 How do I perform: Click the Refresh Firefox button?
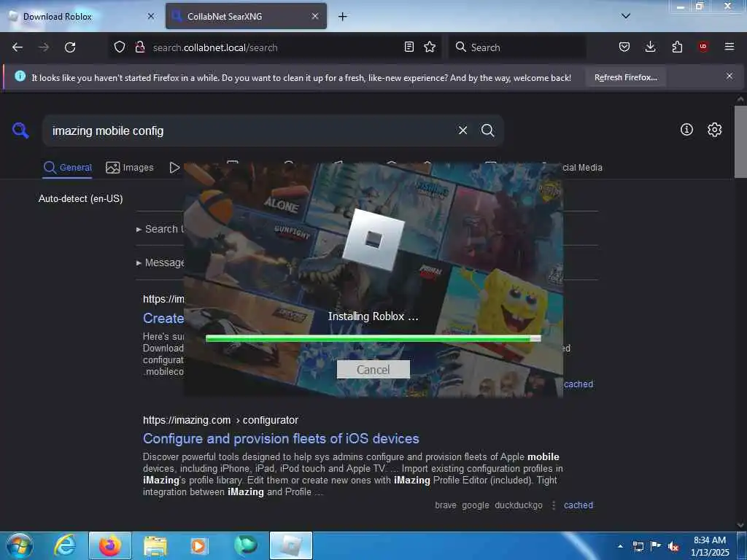(x=625, y=77)
